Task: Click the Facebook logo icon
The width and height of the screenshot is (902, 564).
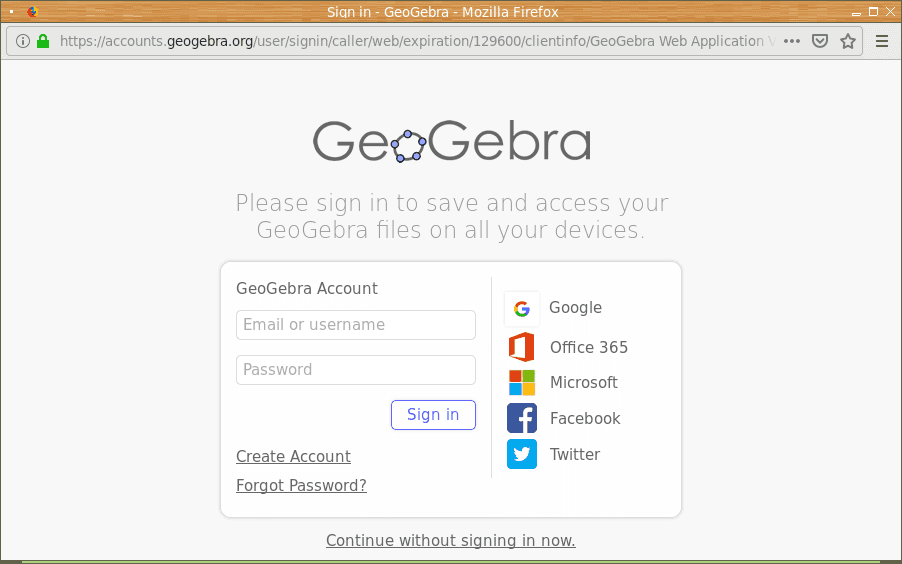Action: pos(522,418)
